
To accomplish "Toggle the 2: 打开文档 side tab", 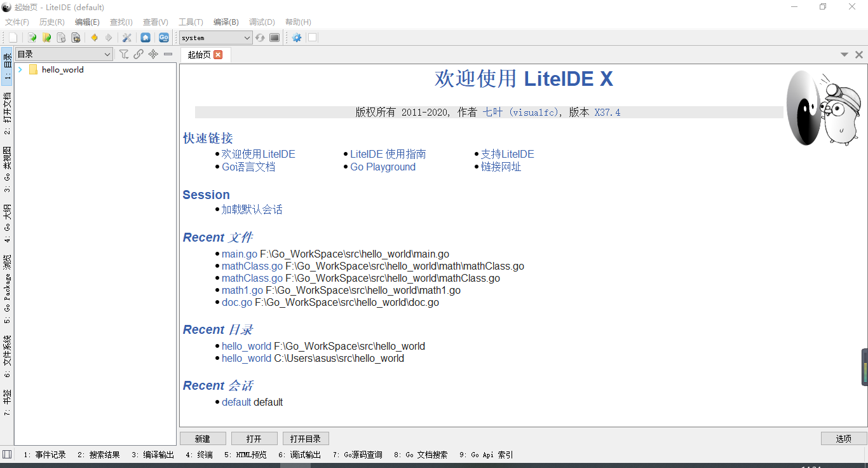I will 7,113.
